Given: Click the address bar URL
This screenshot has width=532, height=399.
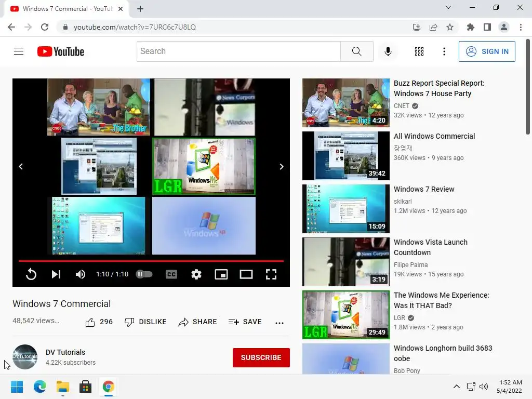Looking at the screenshot, I should click(135, 27).
